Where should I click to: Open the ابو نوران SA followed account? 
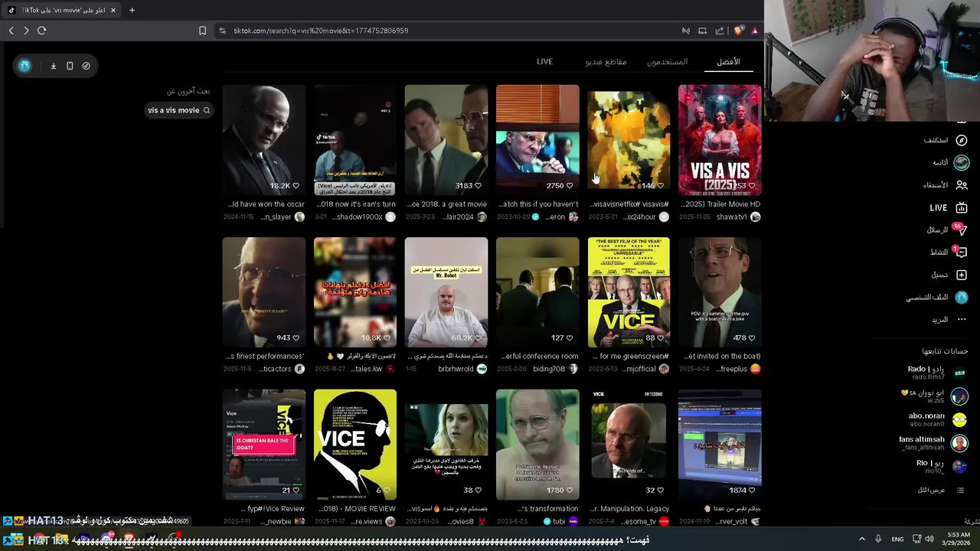(x=934, y=396)
